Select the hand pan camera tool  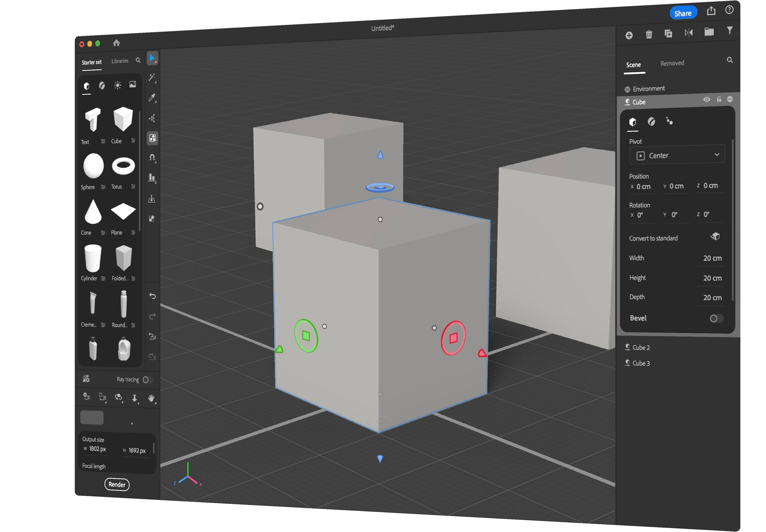(151, 398)
